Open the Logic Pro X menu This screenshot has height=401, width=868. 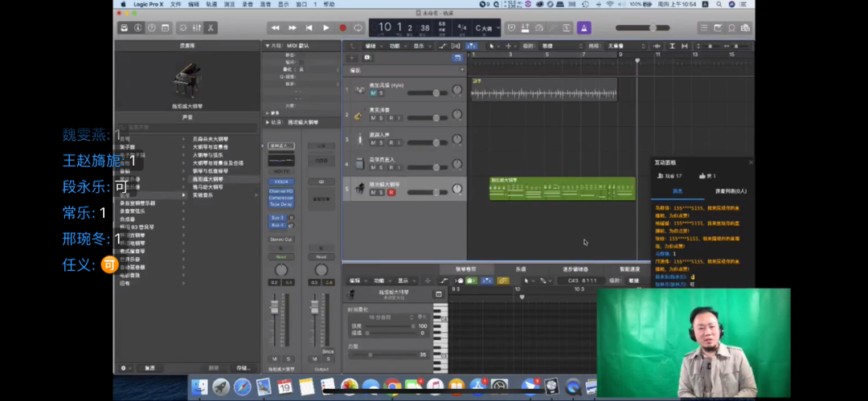point(148,4)
